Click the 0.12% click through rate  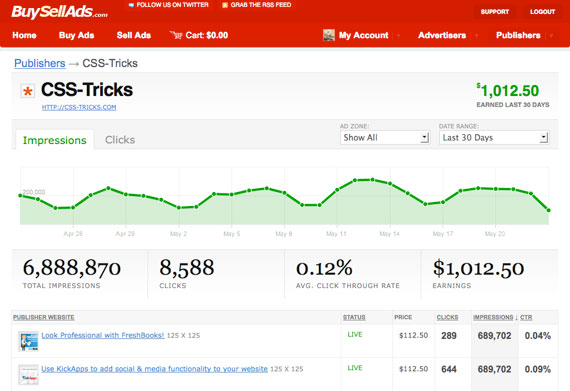point(324,268)
